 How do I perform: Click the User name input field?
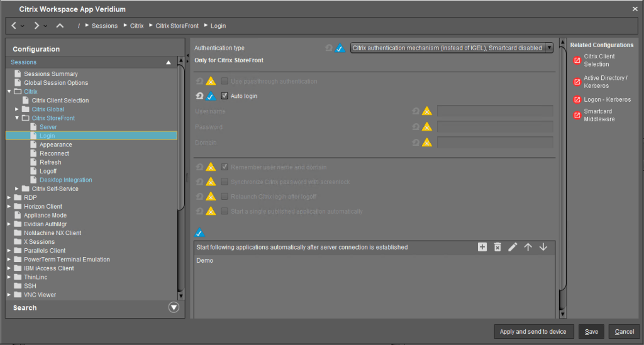495,111
